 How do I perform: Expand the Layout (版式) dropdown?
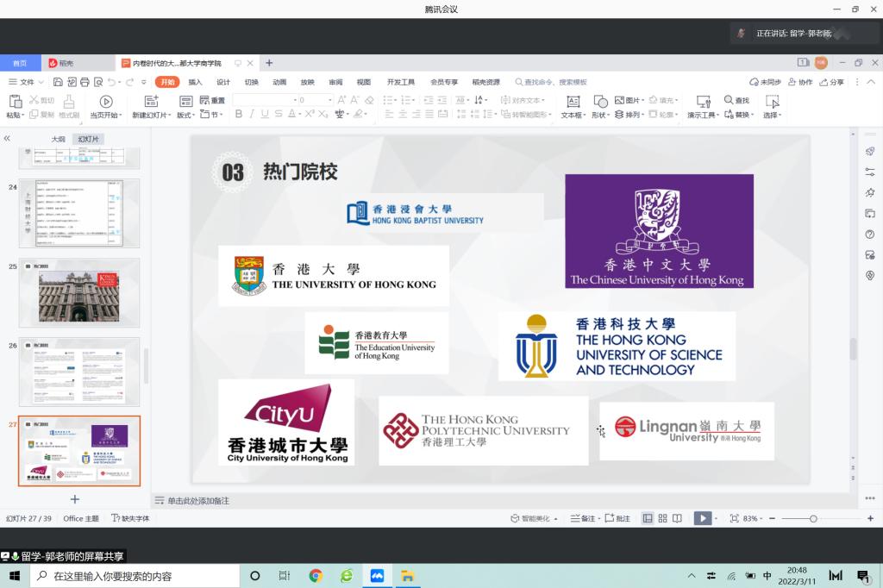(194, 116)
